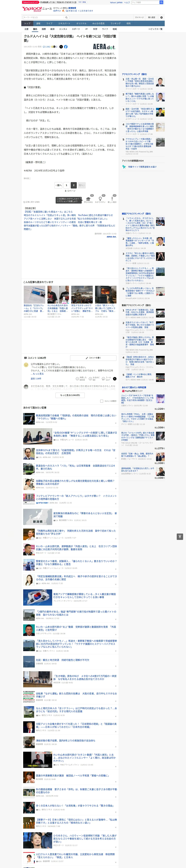186x868 pixels.
Task: Focus the キーワードを入力 search field
Action: tap(44, 18)
